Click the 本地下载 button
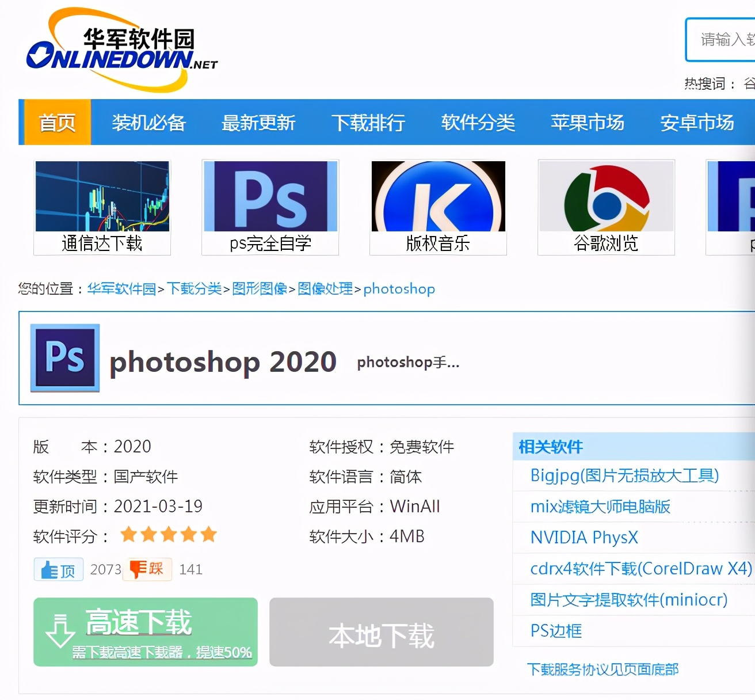The width and height of the screenshot is (755, 700). [x=381, y=632]
